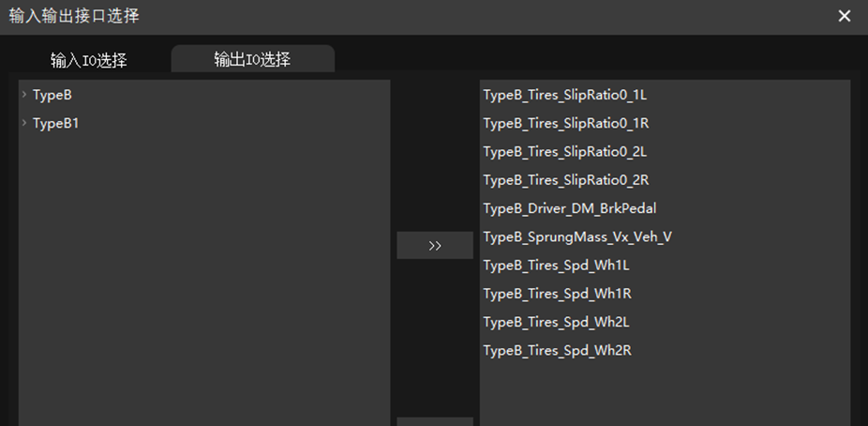Select TypeB_Tires_Spd_Wh1L signal
This screenshot has height=426, width=868.
(x=556, y=266)
